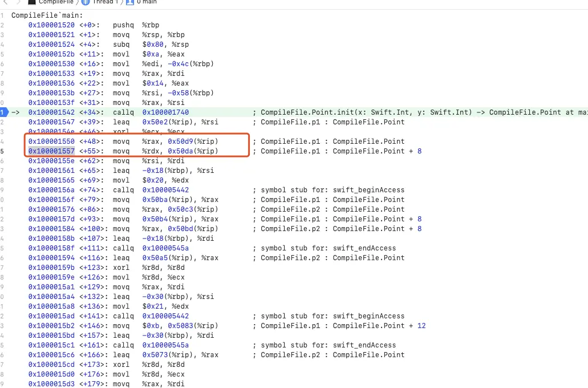Click address 0x1000015bd
588x388 pixels.
click(x=51, y=336)
